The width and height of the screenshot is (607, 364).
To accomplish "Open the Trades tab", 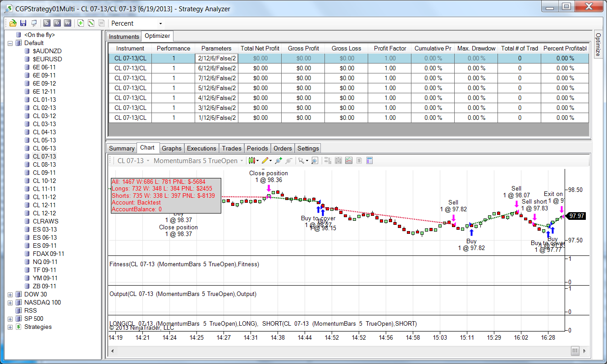I will click(x=232, y=148).
